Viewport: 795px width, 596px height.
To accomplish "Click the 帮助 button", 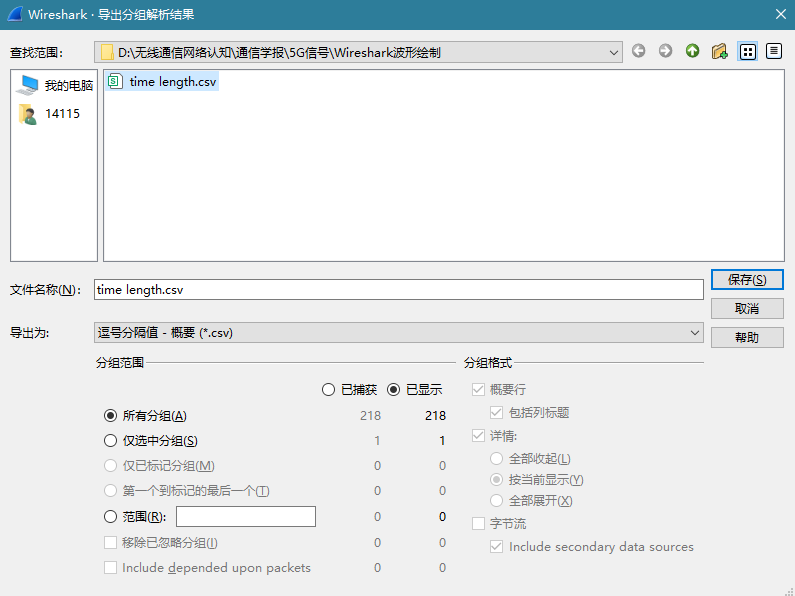I will (747, 338).
